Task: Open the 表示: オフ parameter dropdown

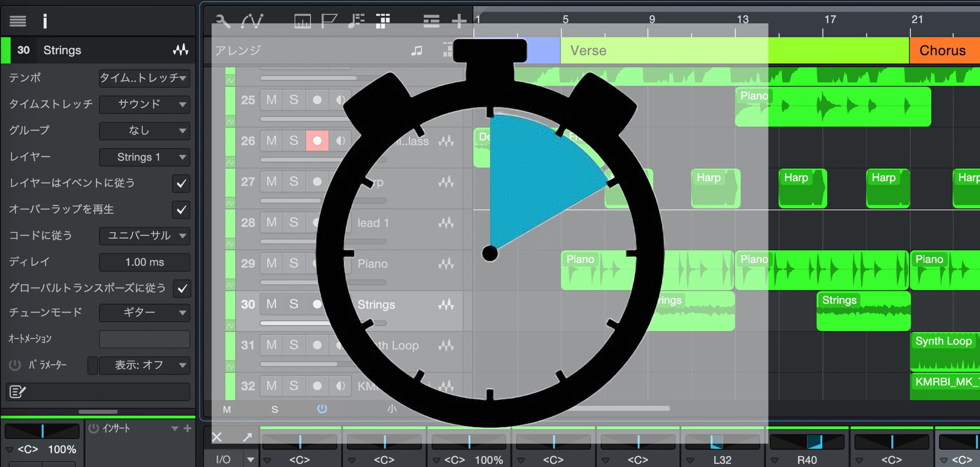Action: pos(145,365)
